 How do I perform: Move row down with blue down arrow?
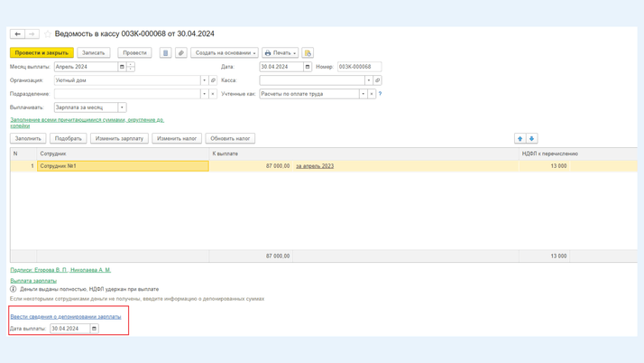531,138
